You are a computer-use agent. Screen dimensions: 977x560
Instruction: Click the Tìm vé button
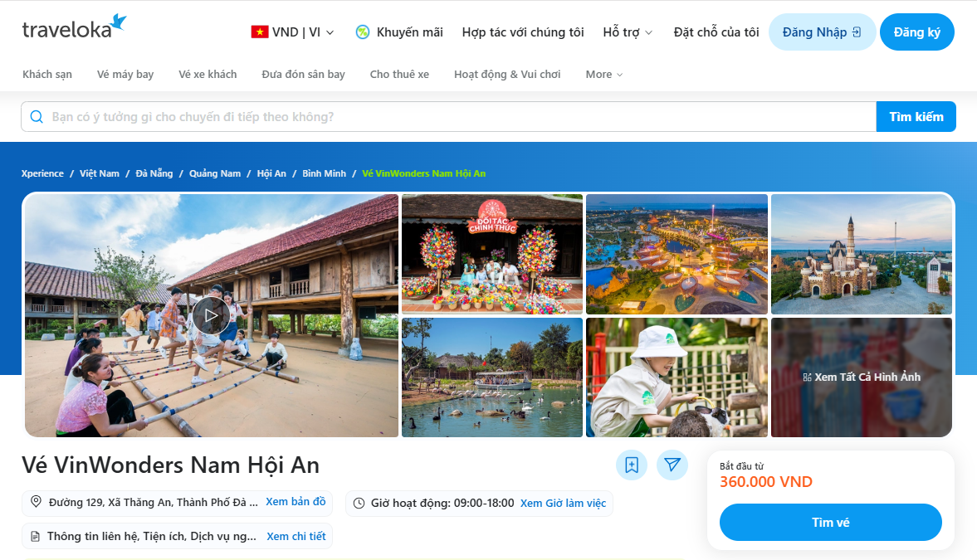[831, 522]
